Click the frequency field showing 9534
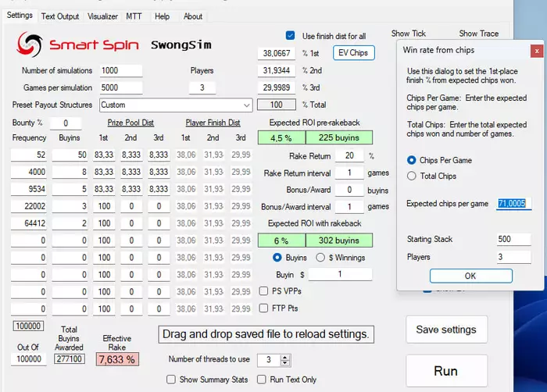Viewport: 547px width, 392px height. pyautogui.click(x=29, y=189)
